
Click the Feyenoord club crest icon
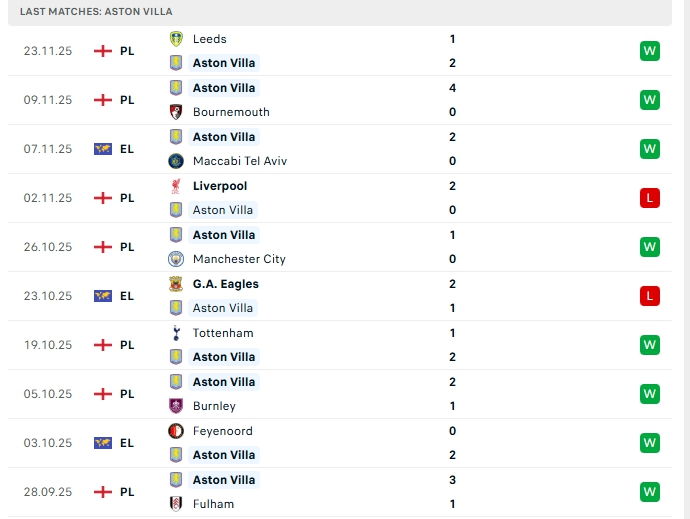click(x=176, y=431)
